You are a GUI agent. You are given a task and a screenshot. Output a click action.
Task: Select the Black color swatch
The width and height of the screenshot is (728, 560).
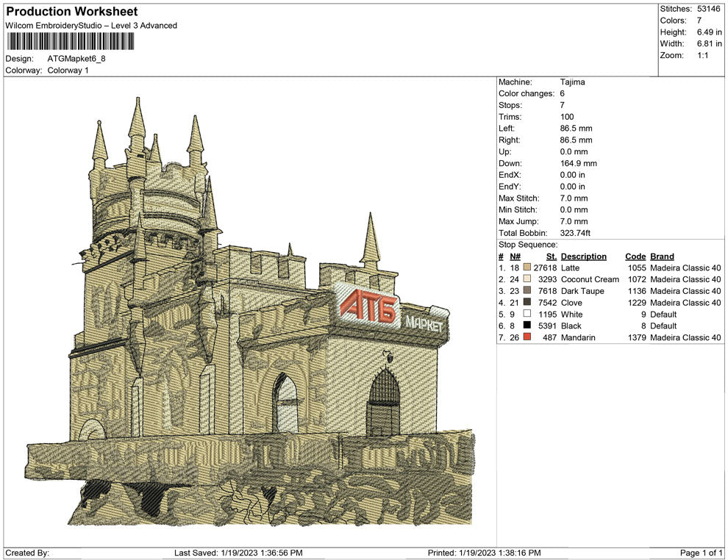[527, 326]
